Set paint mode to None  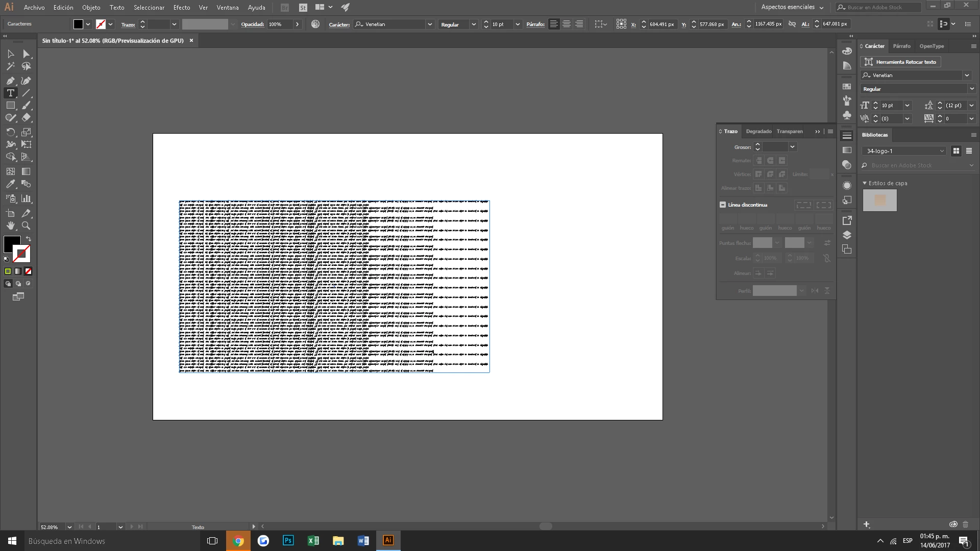point(29,271)
